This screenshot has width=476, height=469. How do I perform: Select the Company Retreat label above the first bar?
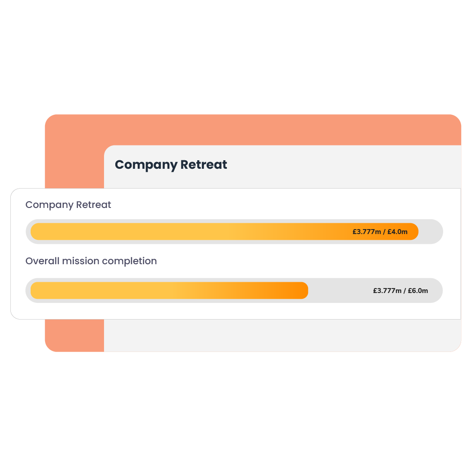[68, 205]
